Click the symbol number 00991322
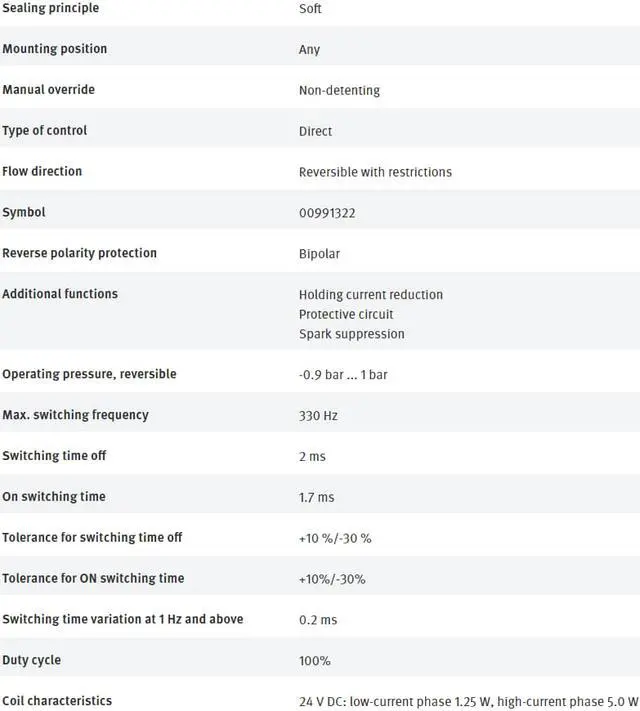This screenshot has width=640, height=711. 327,213
